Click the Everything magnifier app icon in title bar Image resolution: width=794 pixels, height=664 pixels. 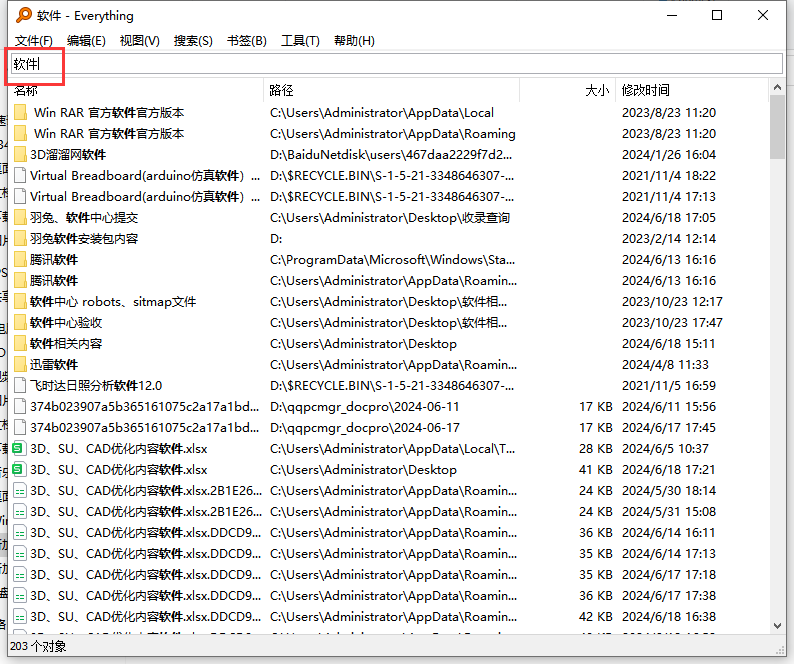(x=23, y=15)
